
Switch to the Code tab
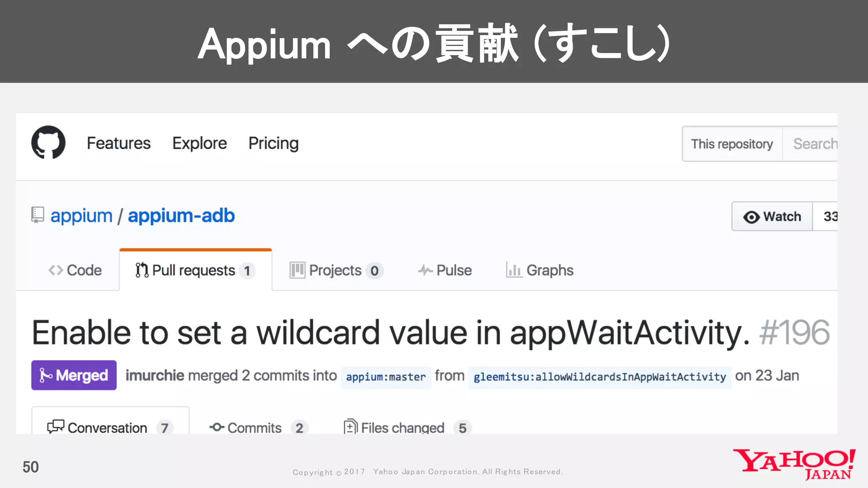click(x=75, y=270)
